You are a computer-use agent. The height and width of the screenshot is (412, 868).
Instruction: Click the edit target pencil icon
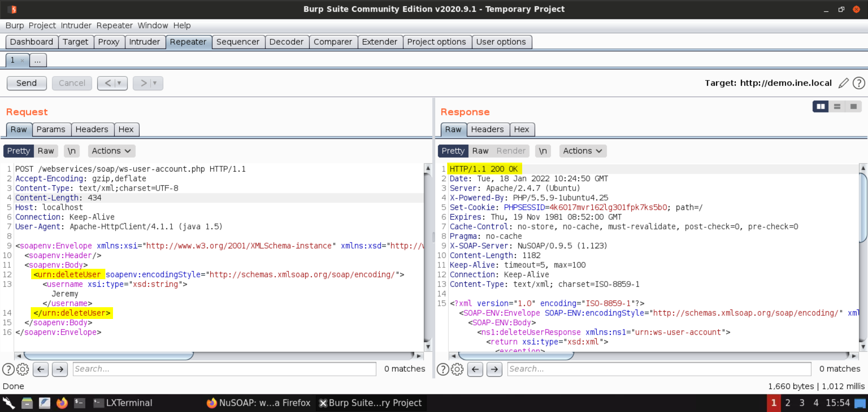(843, 83)
